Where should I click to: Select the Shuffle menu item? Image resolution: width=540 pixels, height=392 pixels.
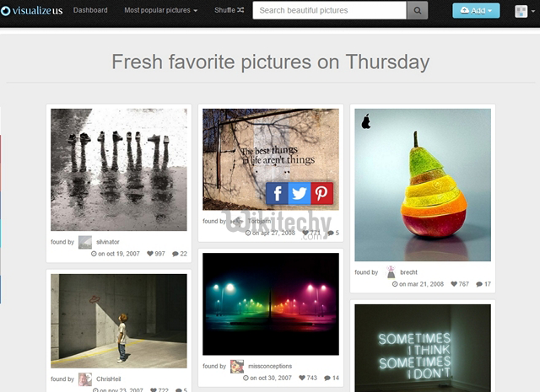[x=229, y=10]
